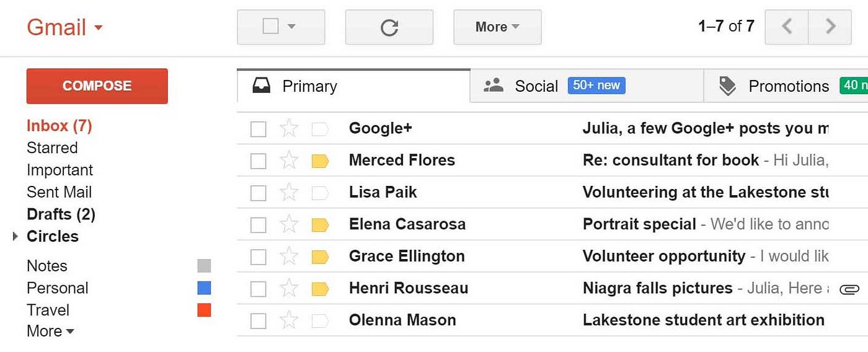Go to next page arrow
Viewport: 868px width, 352px height.
tap(830, 27)
